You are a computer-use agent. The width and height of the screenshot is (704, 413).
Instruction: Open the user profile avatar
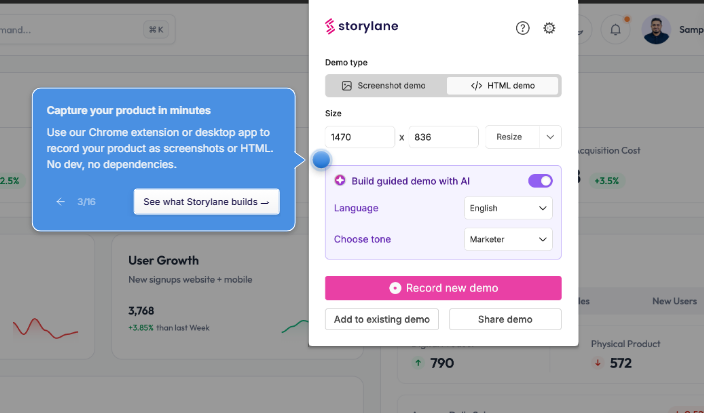pyautogui.click(x=656, y=30)
